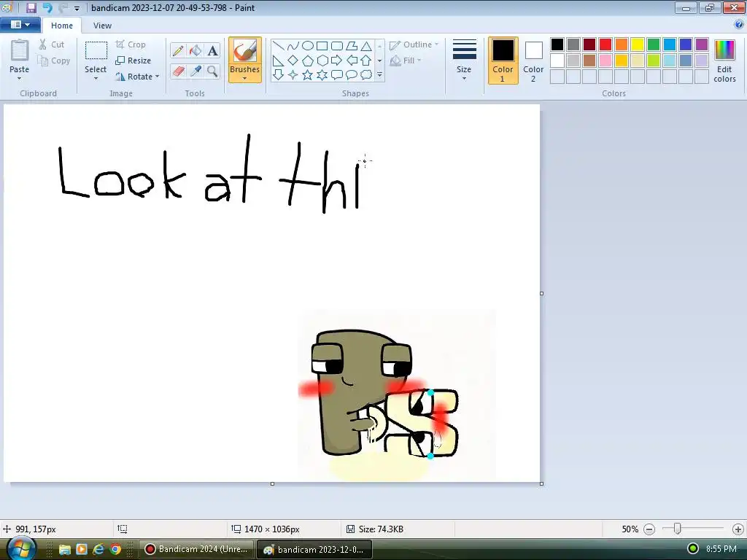Select the Magnifier tool

click(212, 71)
